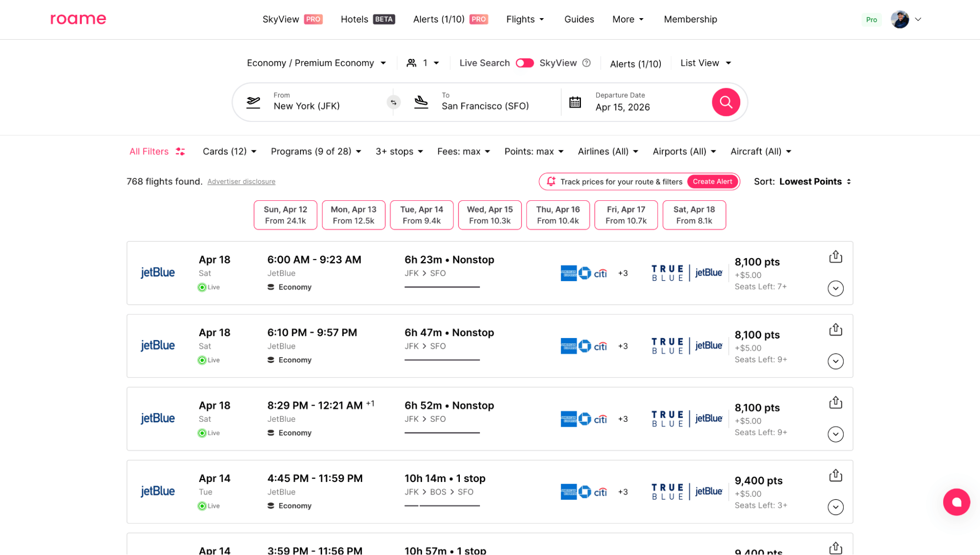Share the 6:00 AM JetBlue flight
Image resolution: width=980 pixels, height=555 pixels.
tap(835, 257)
